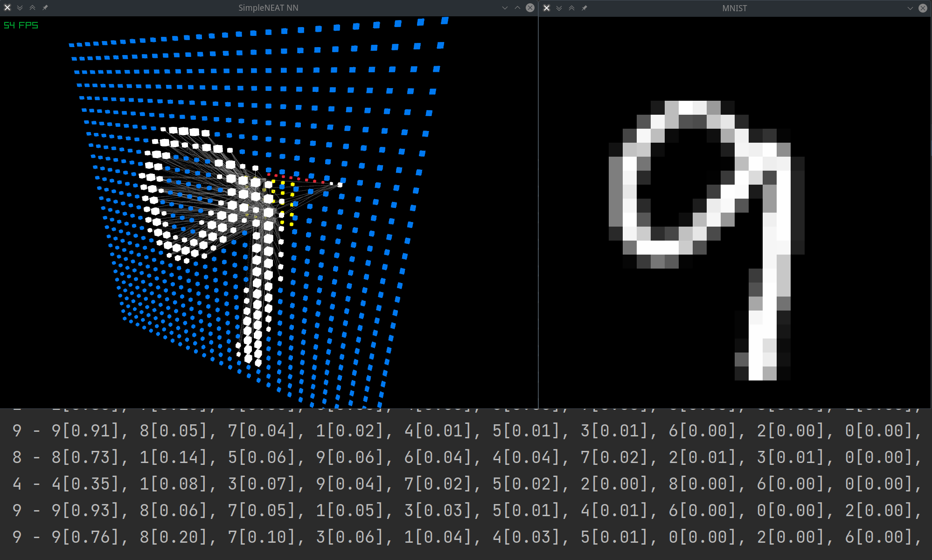Open MNIST window menu icon
This screenshot has height=560, width=932.
(546, 8)
